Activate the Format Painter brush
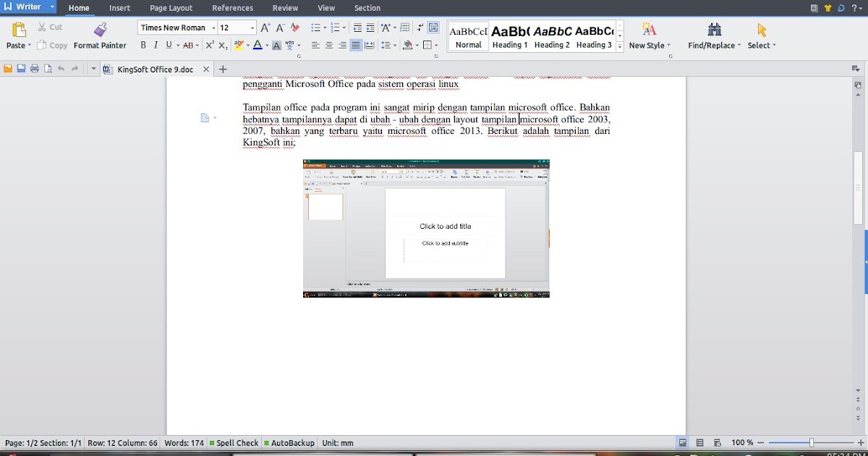Screen dimensions: 868x456 point(100,29)
